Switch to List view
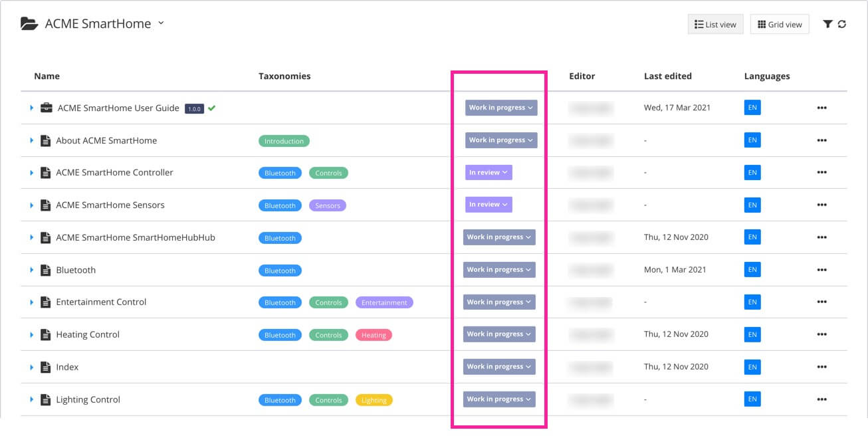 (x=715, y=23)
